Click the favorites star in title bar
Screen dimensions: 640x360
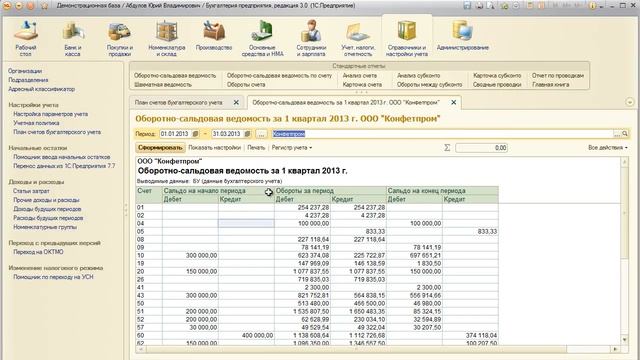click(x=44, y=6)
